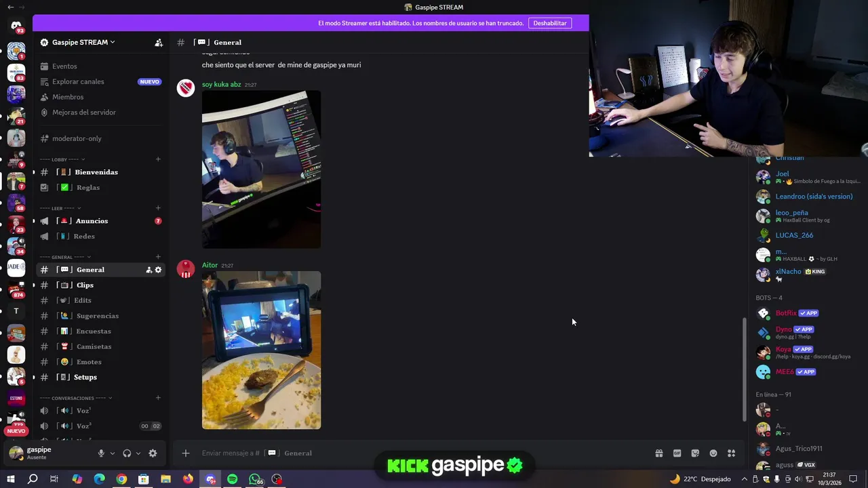The width and height of the screenshot is (868, 488).
Task: Click username soy kuka abz
Action: (221, 85)
